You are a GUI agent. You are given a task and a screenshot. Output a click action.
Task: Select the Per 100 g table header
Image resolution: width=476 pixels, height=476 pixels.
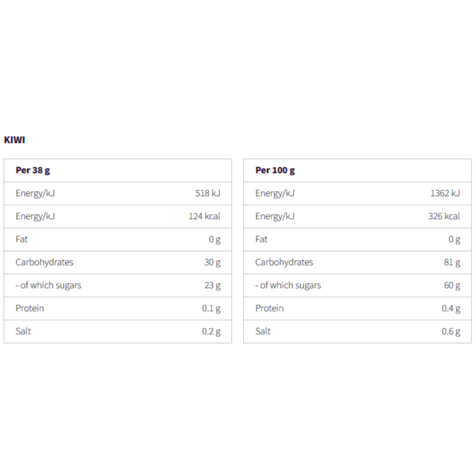275,170
